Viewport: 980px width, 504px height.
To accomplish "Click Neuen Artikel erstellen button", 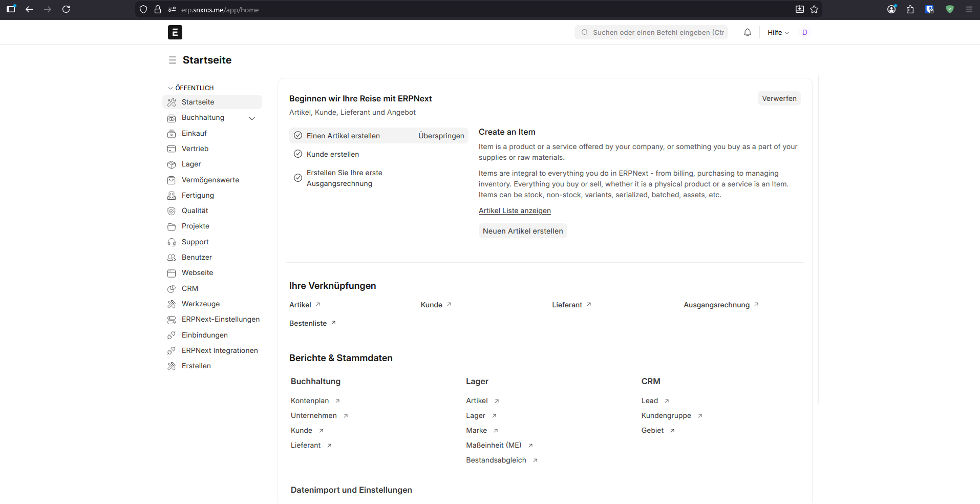I will [523, 231].
